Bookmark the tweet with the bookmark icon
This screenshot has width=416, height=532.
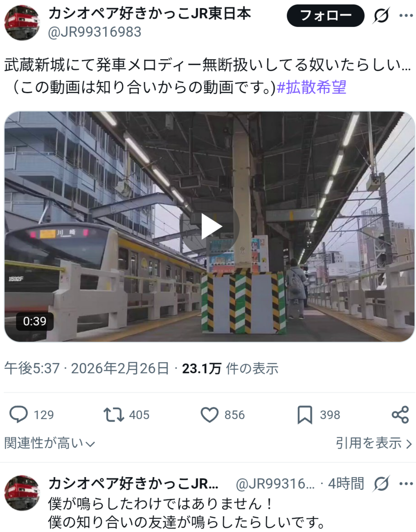point(305,415)
